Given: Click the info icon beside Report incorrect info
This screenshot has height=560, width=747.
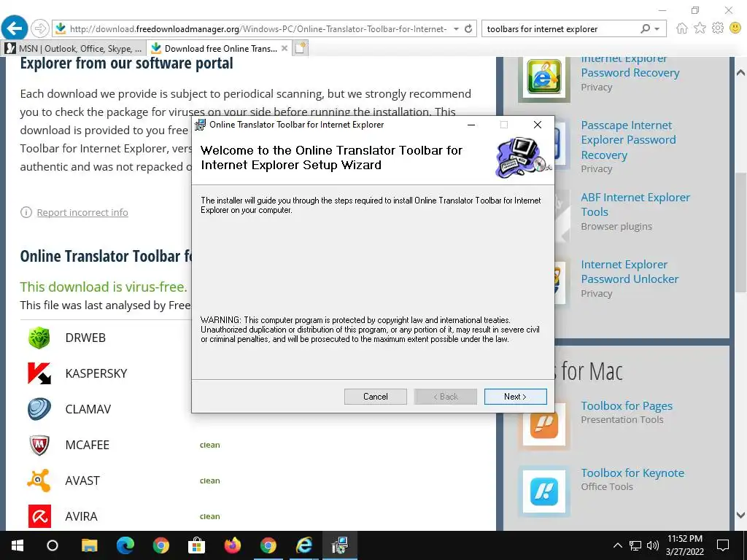Looking at the screenshot, I should (x=26, y=212).
